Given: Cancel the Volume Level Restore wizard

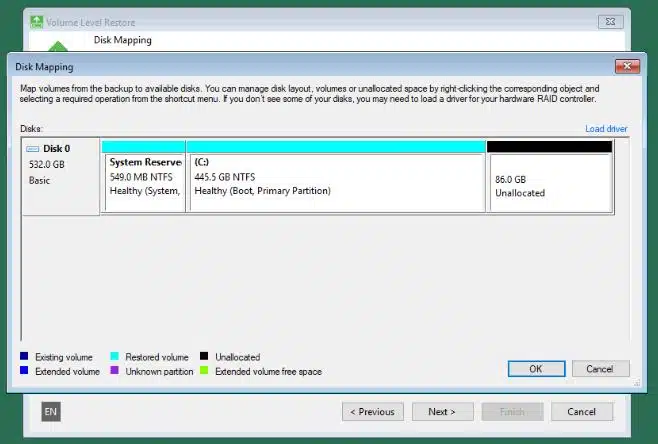Looking at the screenshot, I should [x=581, y=411].
